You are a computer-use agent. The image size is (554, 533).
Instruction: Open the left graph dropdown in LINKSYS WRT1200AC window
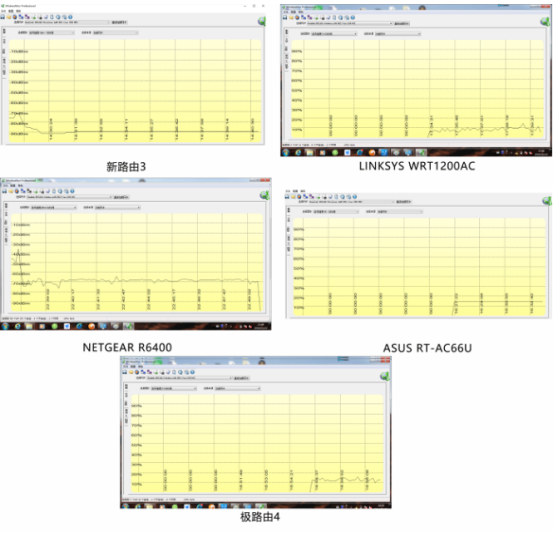tap(334, 34)
